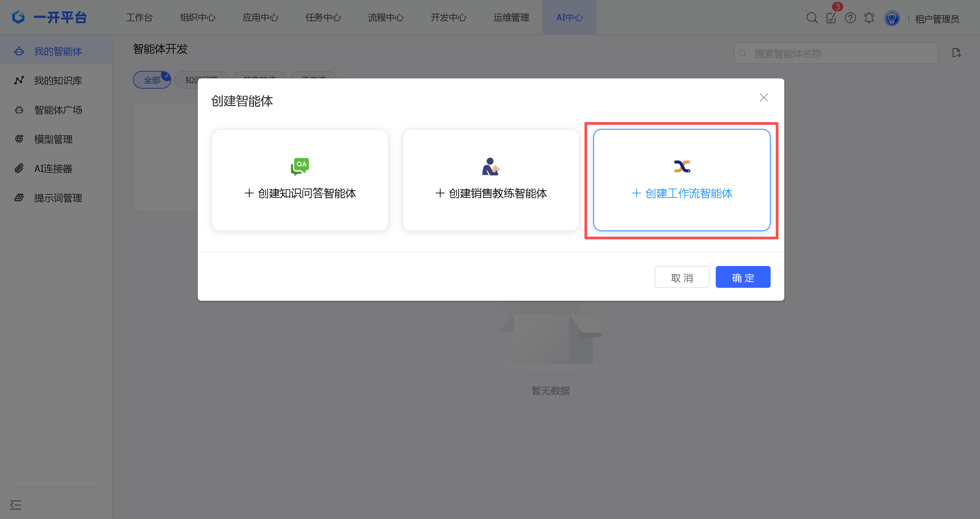980x519 pixels.
Task: Select the 全部 filter tag
Action: pyautogui.click(x=152, y=80)
